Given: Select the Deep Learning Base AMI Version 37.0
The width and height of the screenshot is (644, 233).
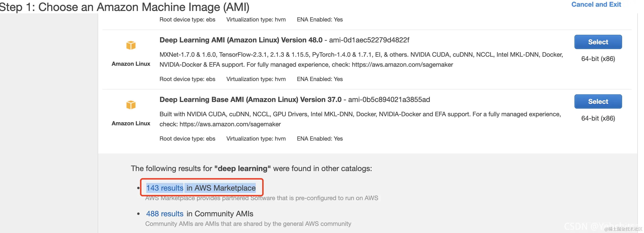Looking at the screenshot, I should pyautogui.click(x=598, y=101).
